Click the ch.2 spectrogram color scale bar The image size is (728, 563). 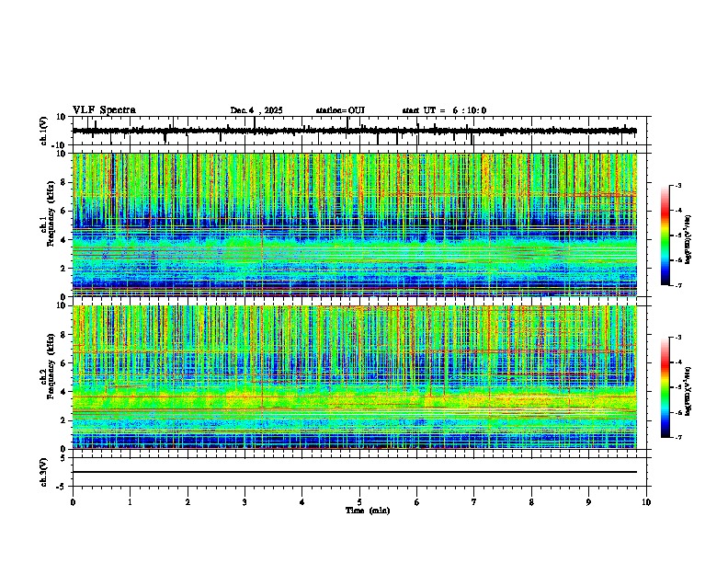[x=665, y=387]
